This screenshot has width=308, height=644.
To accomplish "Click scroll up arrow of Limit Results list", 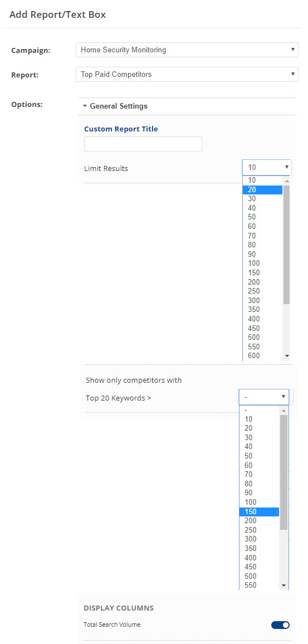I will 287,180.
